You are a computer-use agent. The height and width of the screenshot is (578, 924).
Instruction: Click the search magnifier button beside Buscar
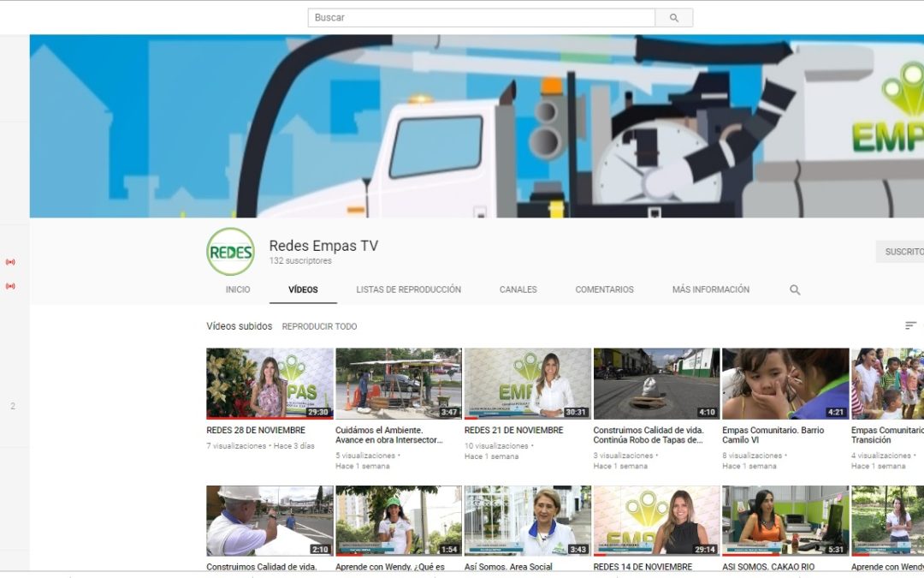click(673, 18)
